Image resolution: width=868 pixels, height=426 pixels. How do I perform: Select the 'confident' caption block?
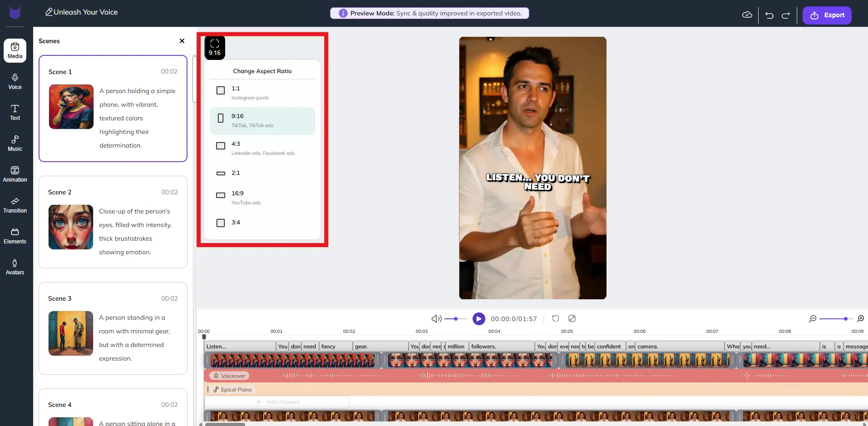click(x=610, y=347)
